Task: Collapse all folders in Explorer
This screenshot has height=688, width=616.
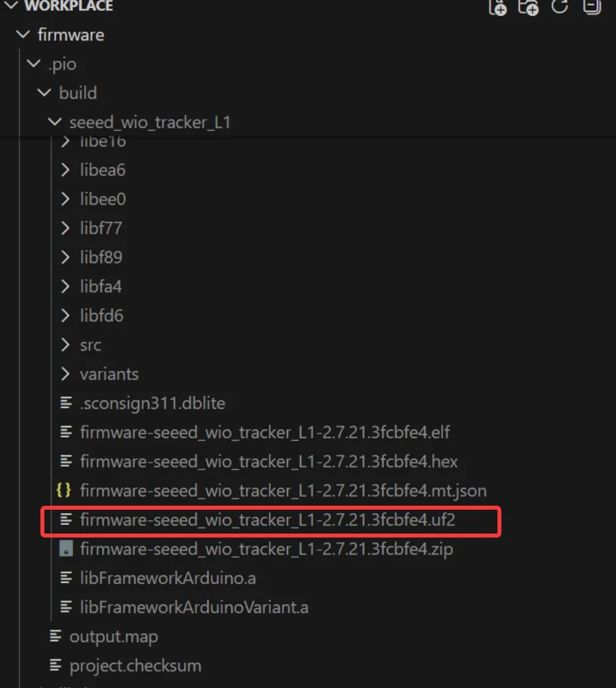Action: click(x=591, y=7)
